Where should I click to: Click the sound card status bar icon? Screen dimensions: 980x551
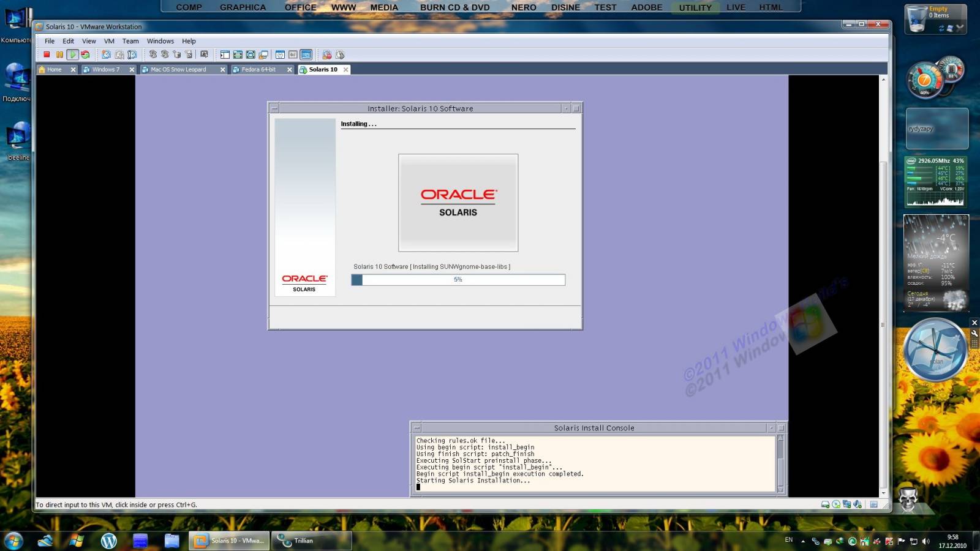(x=858, y=504)
